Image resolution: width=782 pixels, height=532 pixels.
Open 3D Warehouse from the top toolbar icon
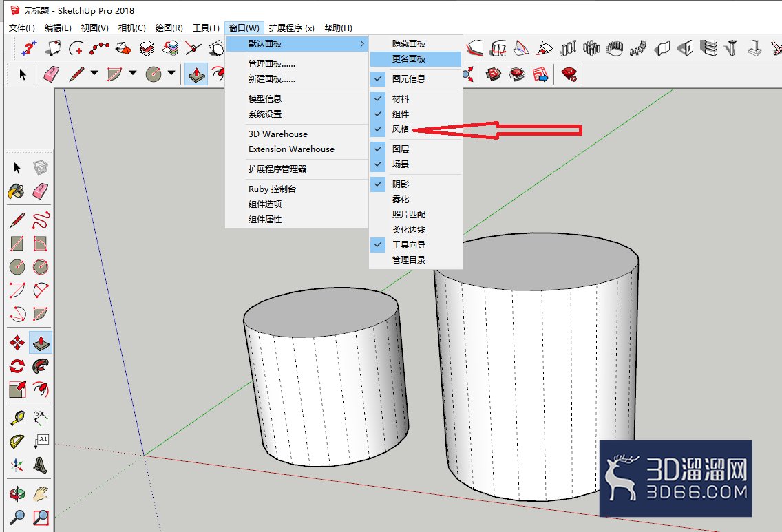click(494, 75)
